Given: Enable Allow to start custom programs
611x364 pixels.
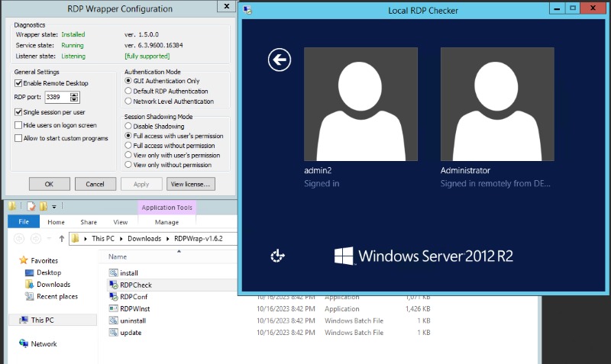Looking at the screenshot, I should coord(18,138).
